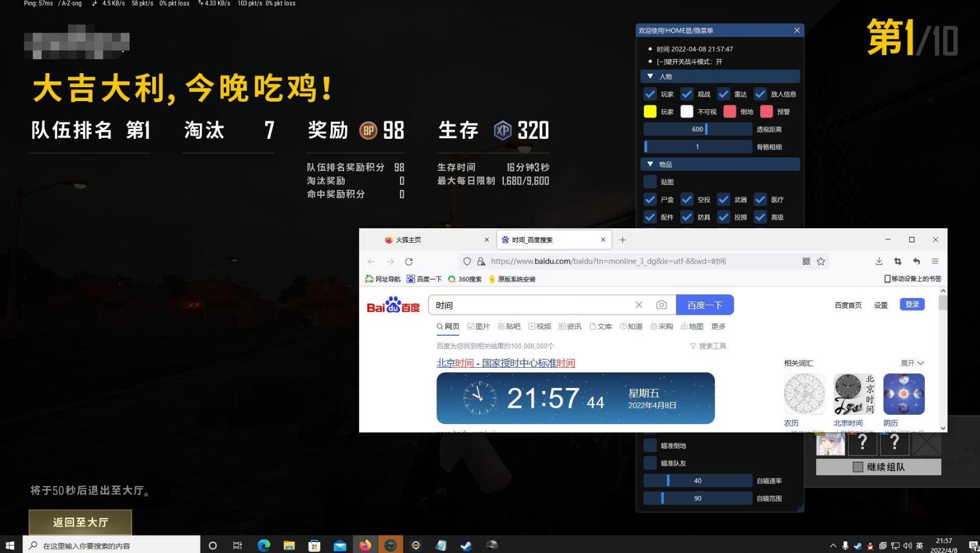Click the screenshot crop toolbar icon
Viewport: 980px width, 553px height.
coord(897,261)
